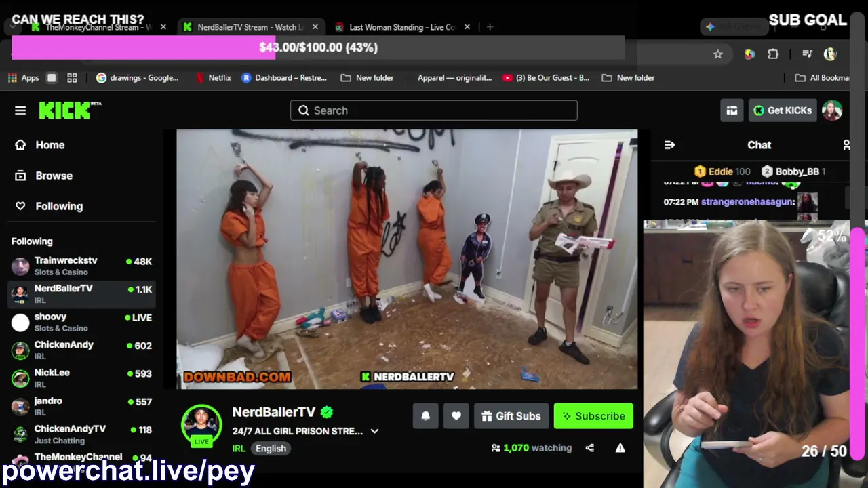The image size is (868, 488).
Task: Click the share stream icon
Action: (590, 448)
